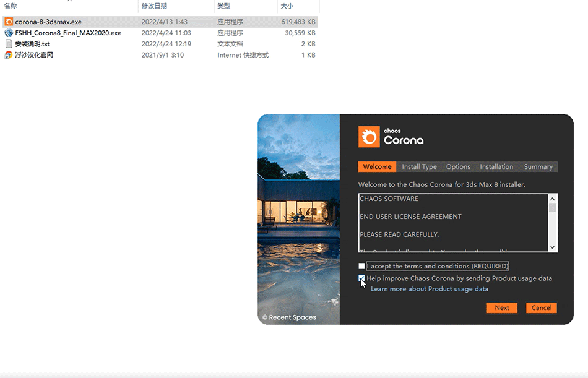This screenshot has height=378, width=588.
Task: Click the corona-8-3dsmax.exe file icon
Action: coord(9,22)
